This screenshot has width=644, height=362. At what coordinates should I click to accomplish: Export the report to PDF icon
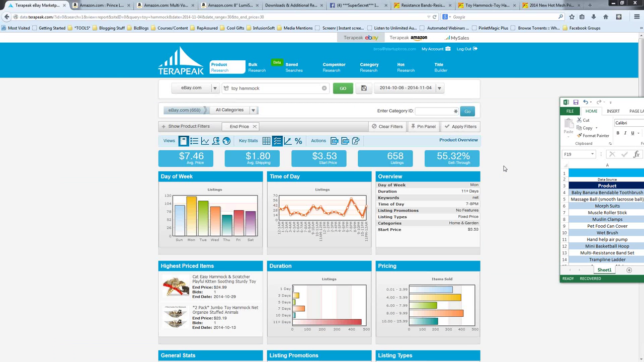click(x=345, y=141)
